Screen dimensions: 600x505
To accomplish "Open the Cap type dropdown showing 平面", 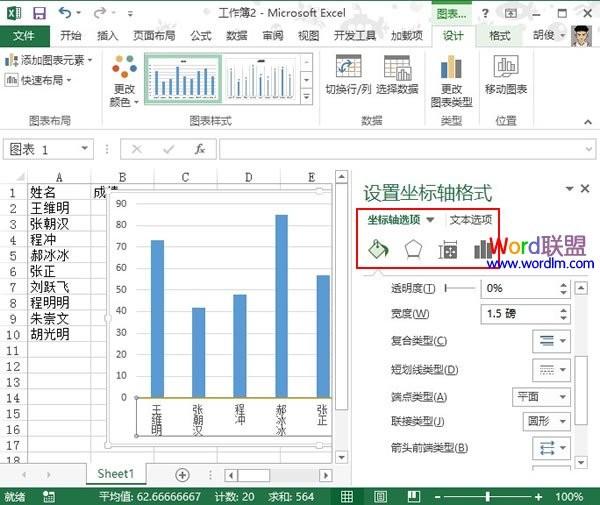I will [x=541, y=396].
